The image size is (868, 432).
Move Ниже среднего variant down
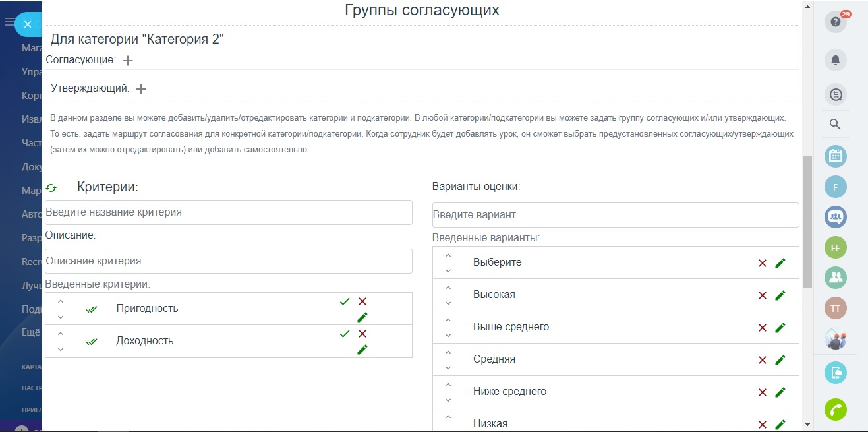point(448,400)
